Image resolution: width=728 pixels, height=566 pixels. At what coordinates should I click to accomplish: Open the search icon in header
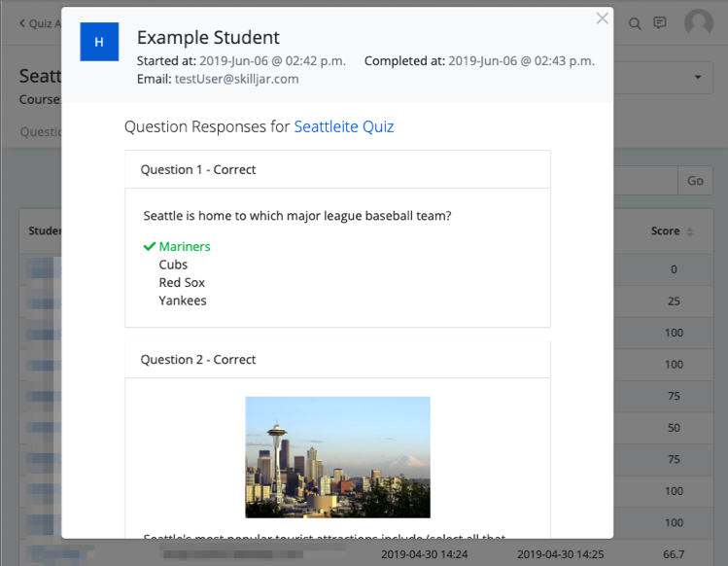point(635,23)
